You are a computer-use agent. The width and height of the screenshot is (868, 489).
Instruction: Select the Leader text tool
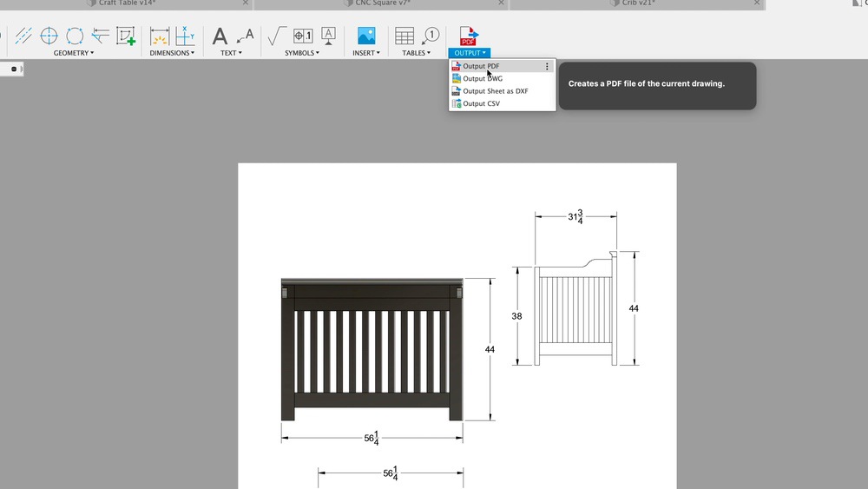click(x=245, y=36)
